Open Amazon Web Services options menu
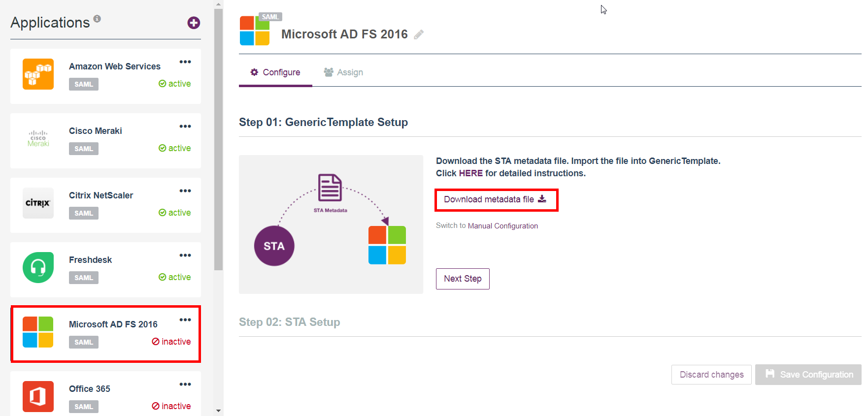 (185, 62)
